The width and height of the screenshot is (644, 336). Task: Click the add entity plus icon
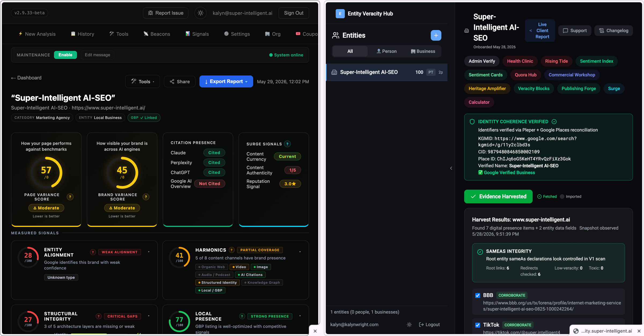[436, 35]
